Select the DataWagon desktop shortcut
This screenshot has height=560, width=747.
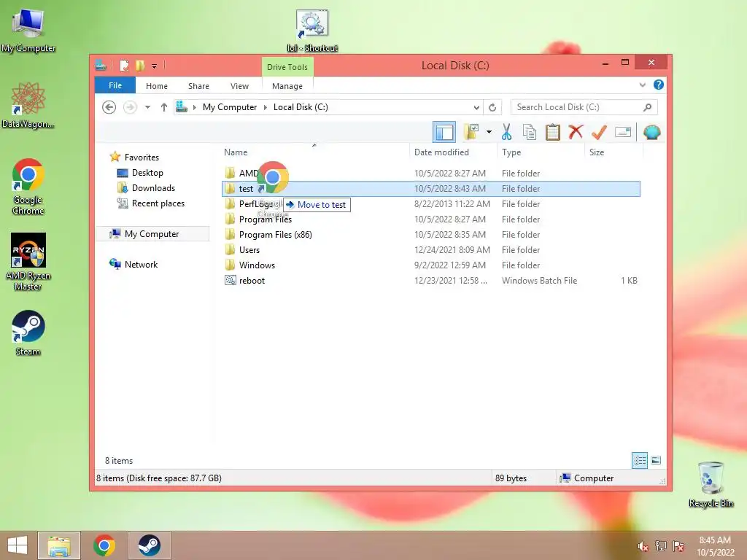28,105
